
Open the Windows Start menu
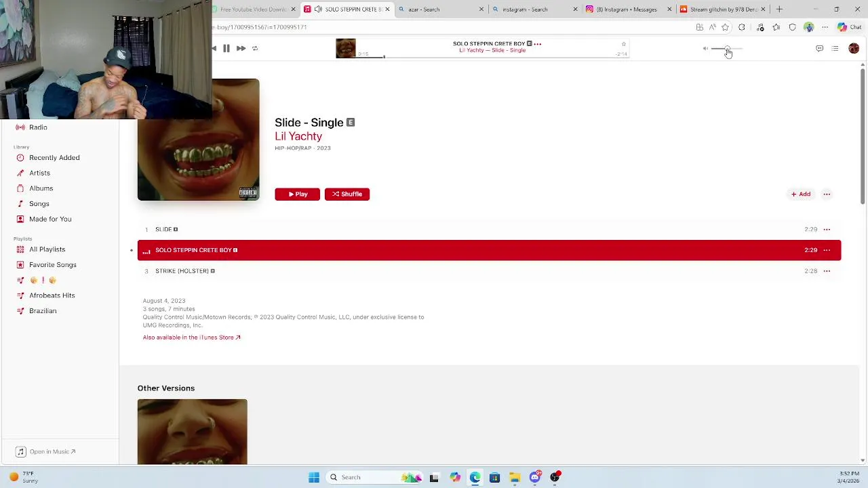pyautogui.click(x=313, y=477)
